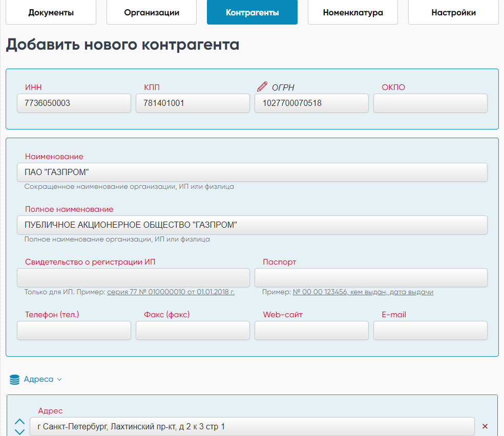Click the 'Только для ИП. Пример:' hint text
Image resolution: width=504 pixels, height=436 pixels.
(x=65, y=292)
